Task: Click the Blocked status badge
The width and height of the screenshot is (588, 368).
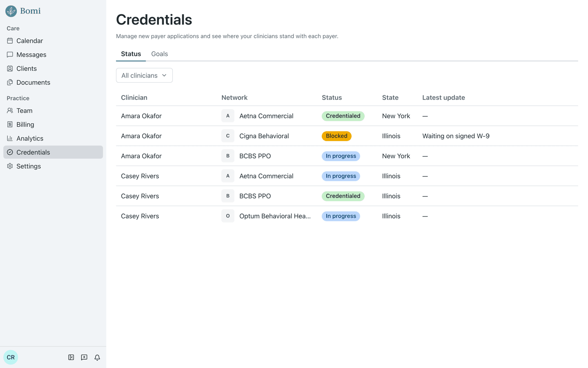Action: [x=336, y=136]
